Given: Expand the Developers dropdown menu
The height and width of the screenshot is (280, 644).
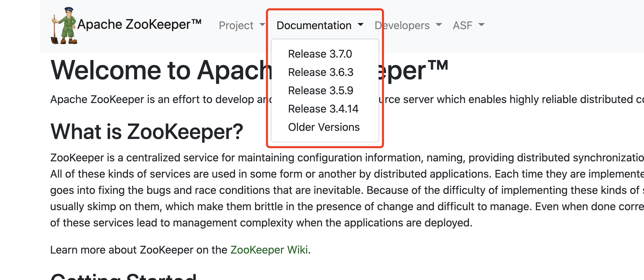Looking at the screenshot, I should (408, 25).
